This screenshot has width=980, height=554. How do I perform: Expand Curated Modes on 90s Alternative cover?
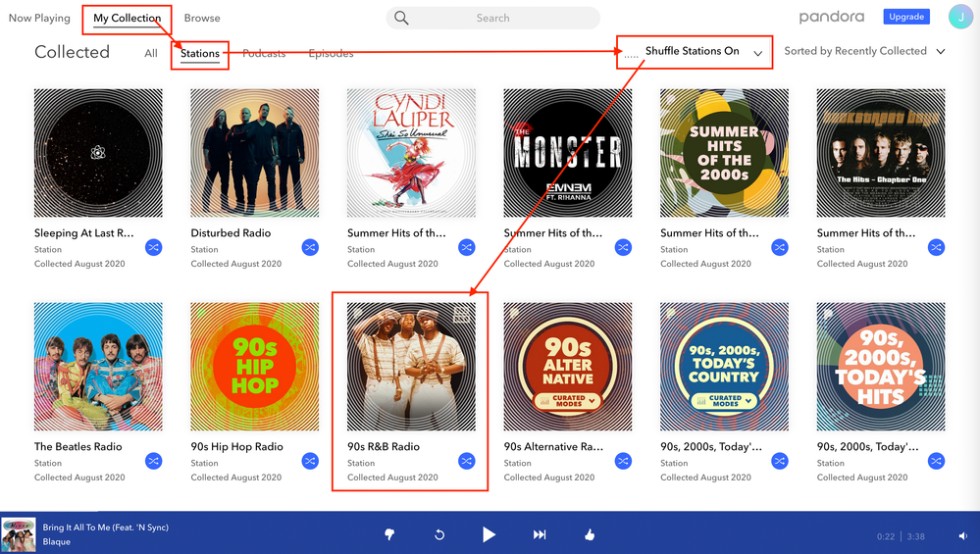[x=568, y=401]
